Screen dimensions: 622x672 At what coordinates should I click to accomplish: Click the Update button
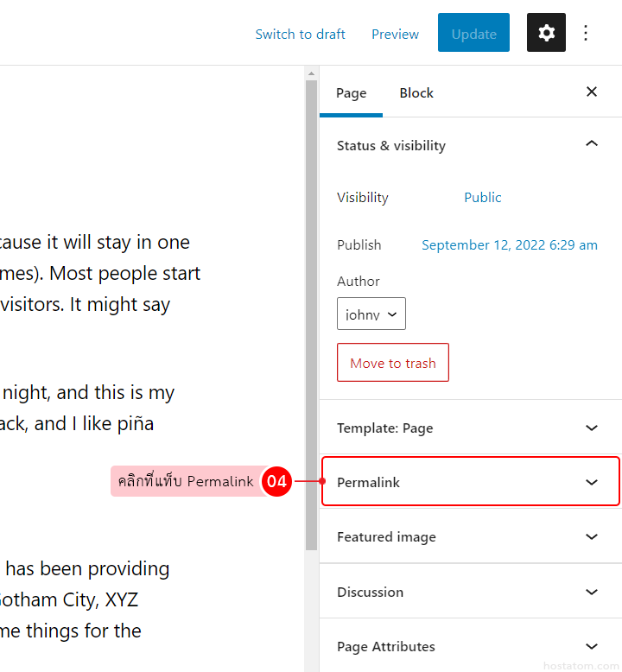(x=473, y=34)
